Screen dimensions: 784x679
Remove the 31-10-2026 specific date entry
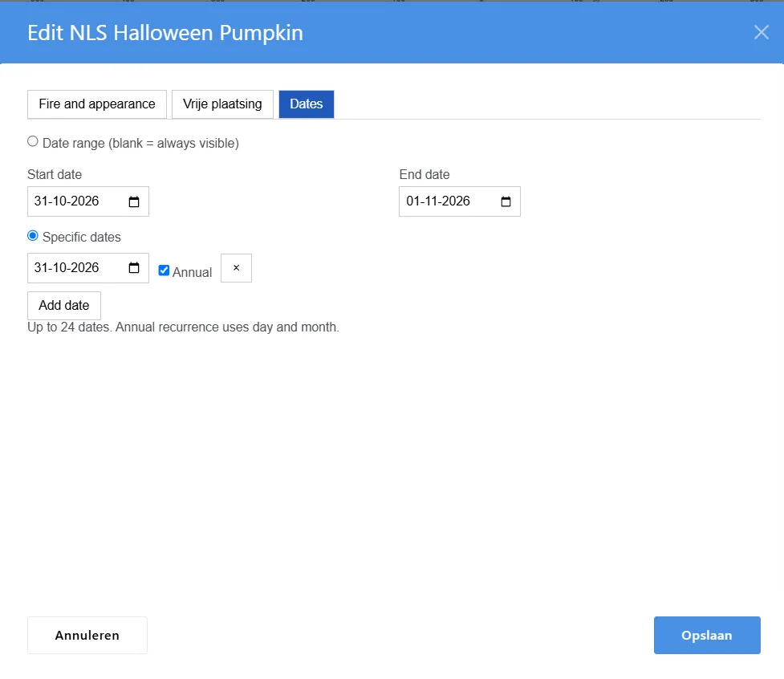click(x=237, y=268)
